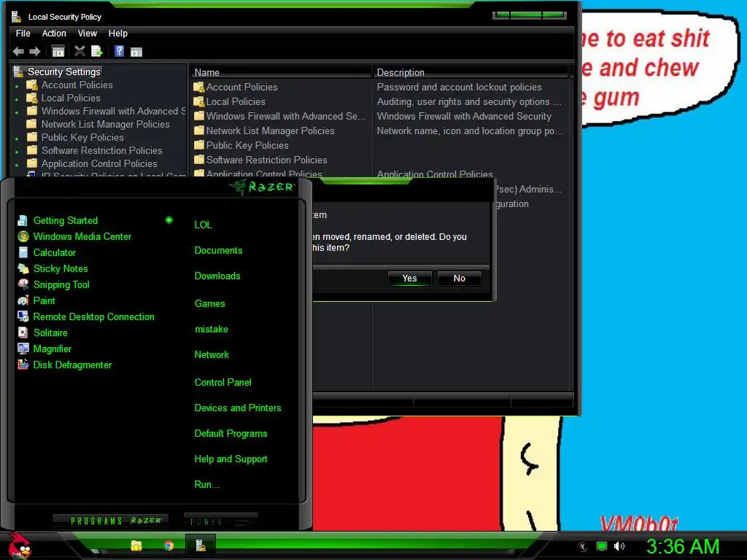Click the Public Key Policies folder icon in list
The image size is (747, 560).
pos(198,145)
